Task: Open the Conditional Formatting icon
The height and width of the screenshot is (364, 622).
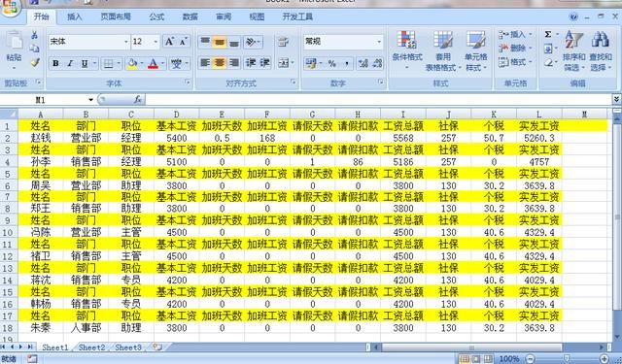Action: 406,40
